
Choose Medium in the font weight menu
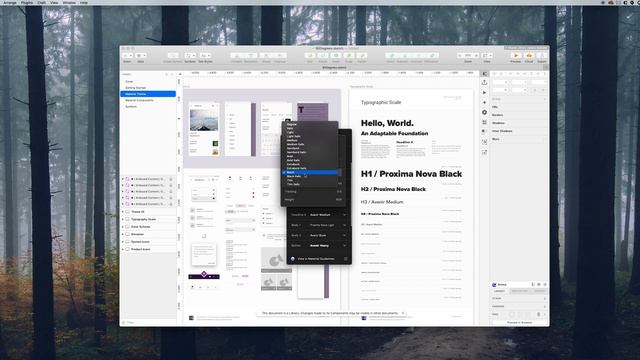point(310,140)
